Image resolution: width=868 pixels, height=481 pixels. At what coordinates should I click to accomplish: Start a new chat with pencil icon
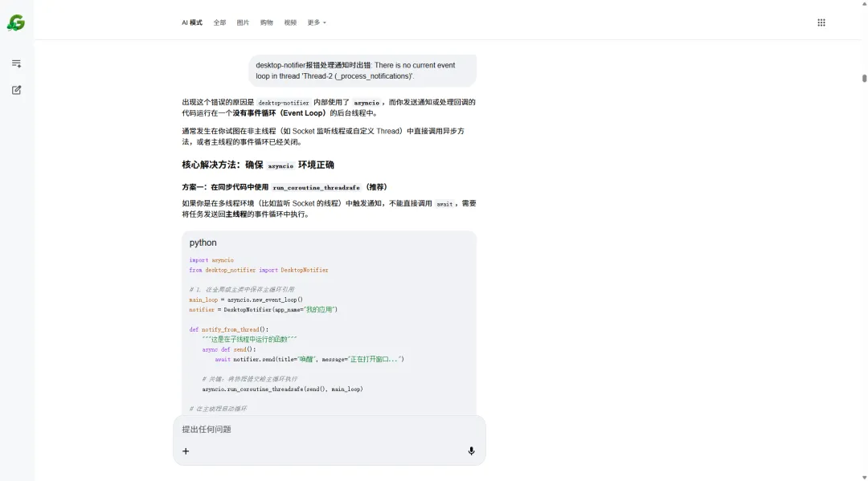pyautogui.click(x=17, y=90)
